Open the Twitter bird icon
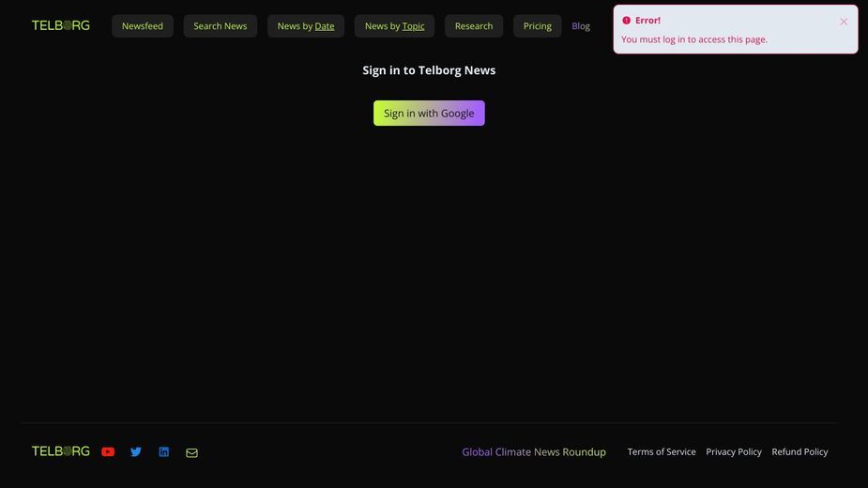Screen dimensions: 868x488 click(136, 452)
